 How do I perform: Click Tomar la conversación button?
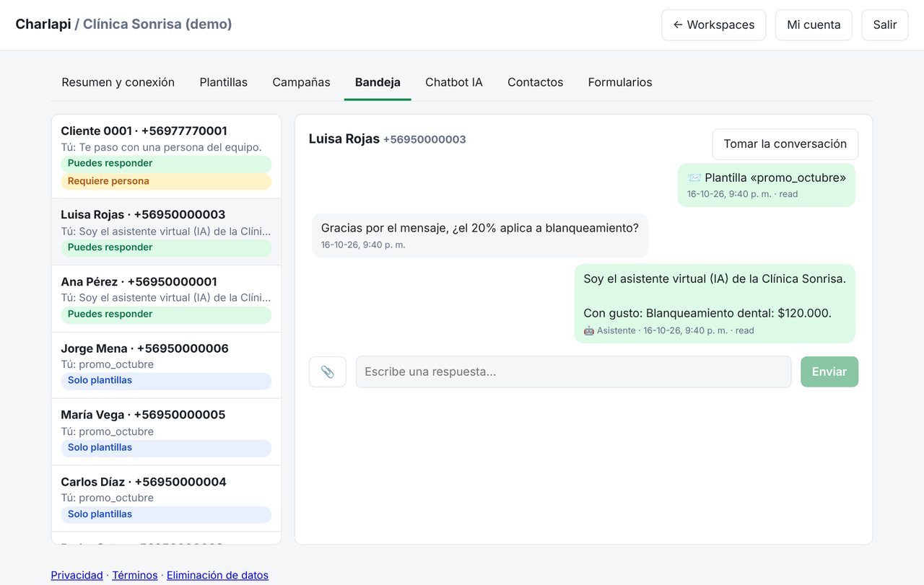tap(785, 144)
